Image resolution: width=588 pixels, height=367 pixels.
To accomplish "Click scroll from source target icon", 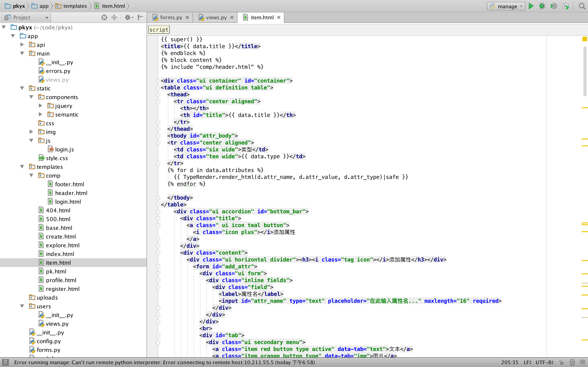I will click(x=104, y=17).
